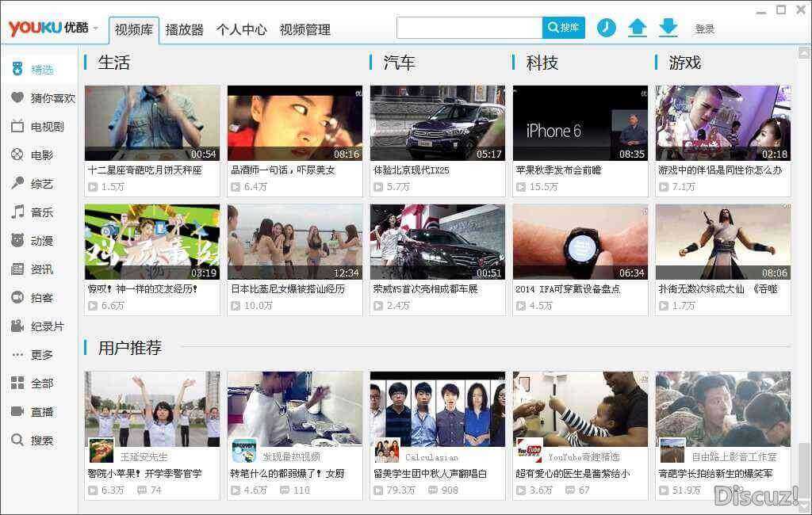Click title text 苹果秋季发布会前瞻
The width and height of the screenshot is (812, 515).
[558, 170]
